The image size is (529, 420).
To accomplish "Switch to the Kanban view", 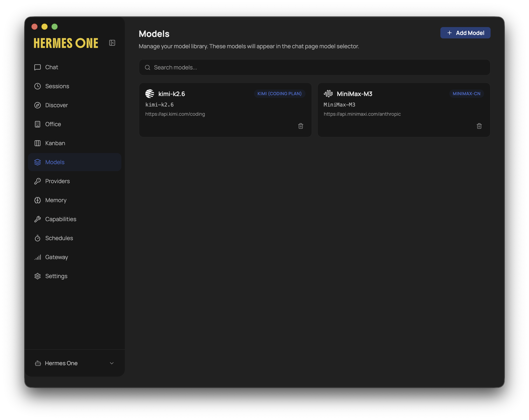I will [75, 143].
